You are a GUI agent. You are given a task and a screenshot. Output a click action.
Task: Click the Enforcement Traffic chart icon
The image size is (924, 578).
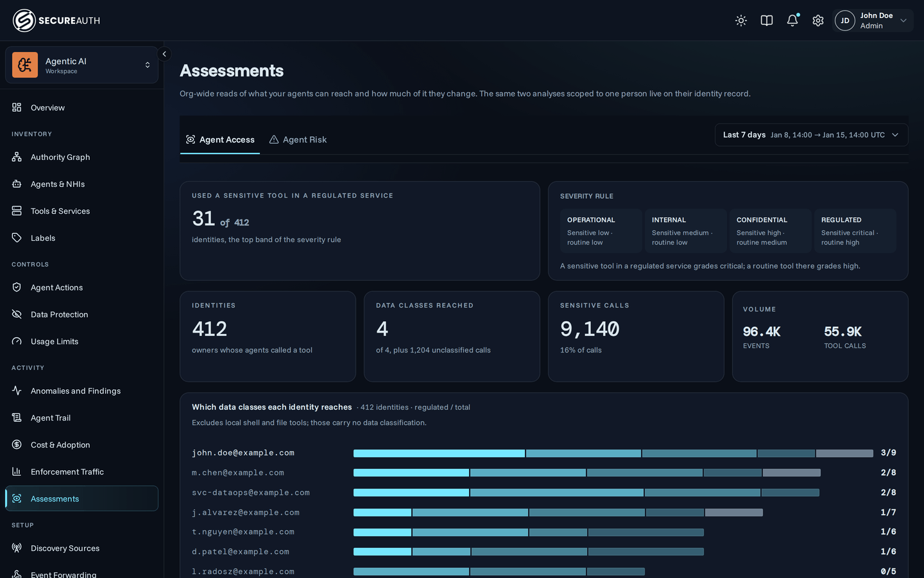point(17,471)
